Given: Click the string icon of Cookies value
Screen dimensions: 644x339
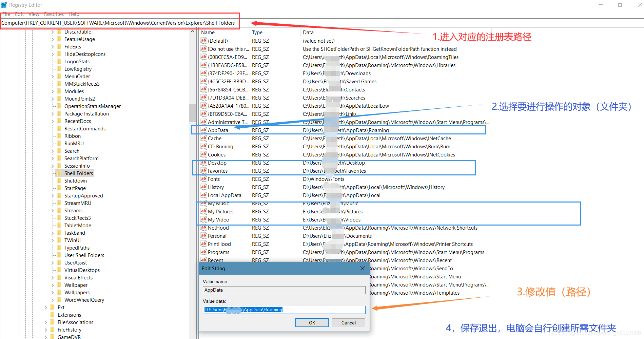Looking at the screenshot, I should [x=203, y=154].
